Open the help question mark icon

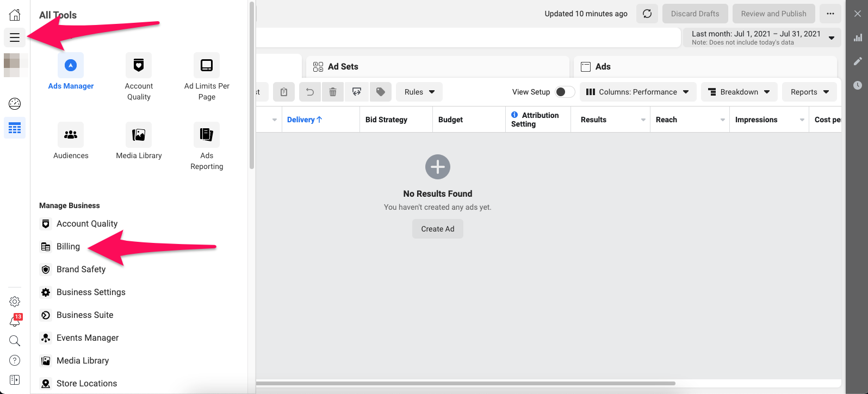pos(15,360)
